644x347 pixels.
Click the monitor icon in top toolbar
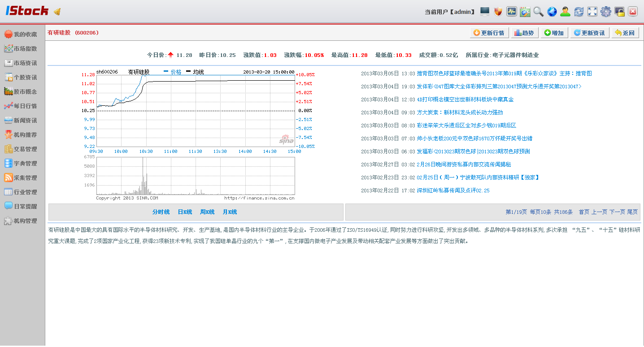(x=485, y=12)
